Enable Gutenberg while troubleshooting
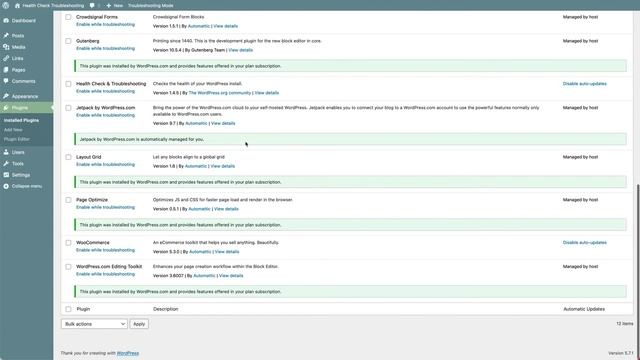640x360 pixels. pos(105,49)
